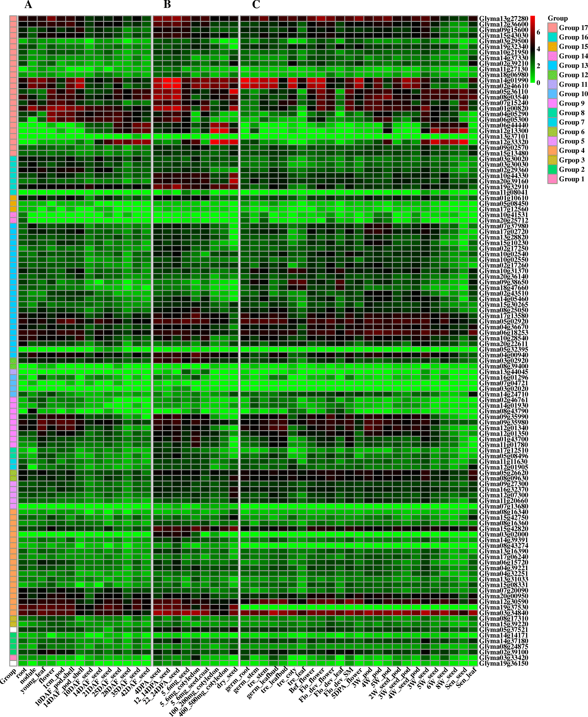Click the Group 12 legend color swatch
588x717 pixels.
[x=552, y=75]
